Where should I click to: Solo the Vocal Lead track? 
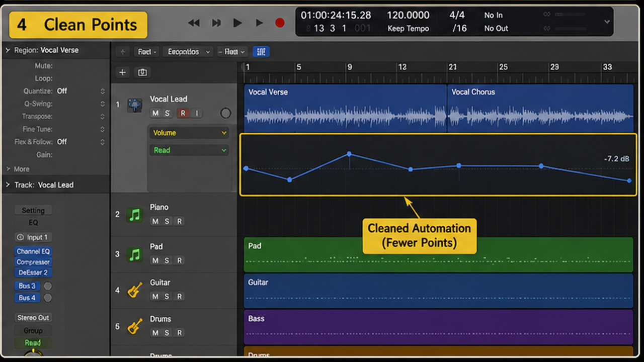coord(168,114)
